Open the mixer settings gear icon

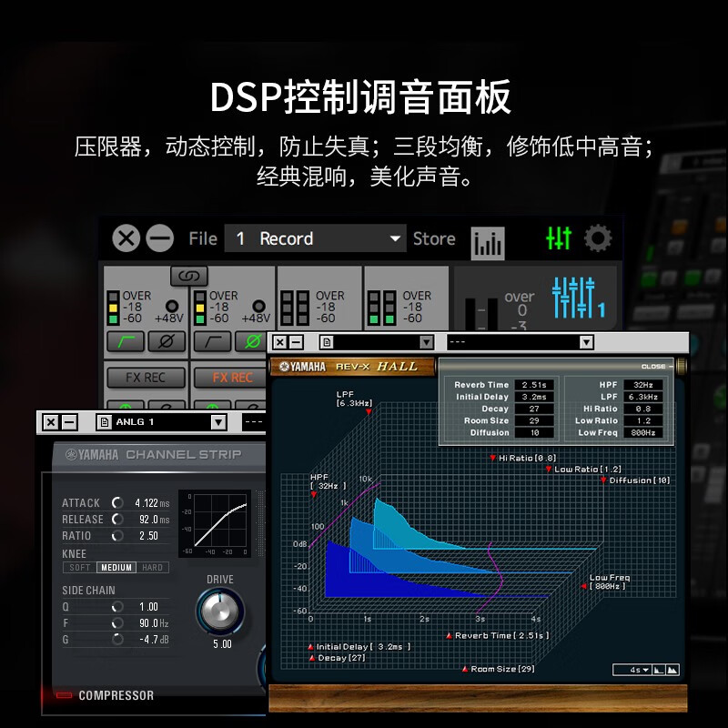(x=598, y=239)
